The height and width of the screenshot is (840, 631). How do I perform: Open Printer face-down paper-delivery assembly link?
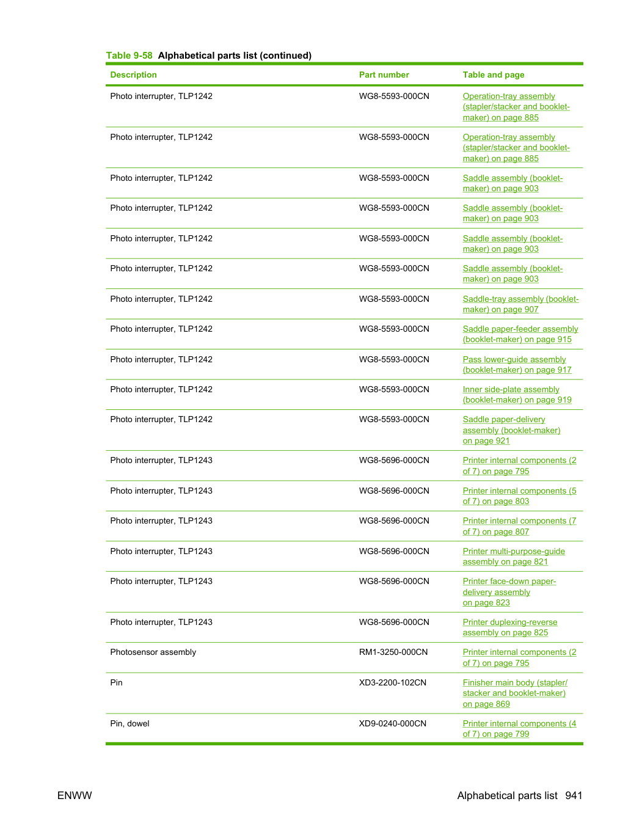[509, 592]
